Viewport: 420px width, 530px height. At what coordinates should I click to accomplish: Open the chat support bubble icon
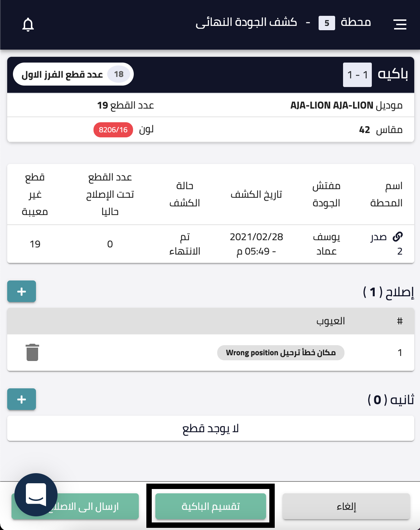tap(36, 495)
